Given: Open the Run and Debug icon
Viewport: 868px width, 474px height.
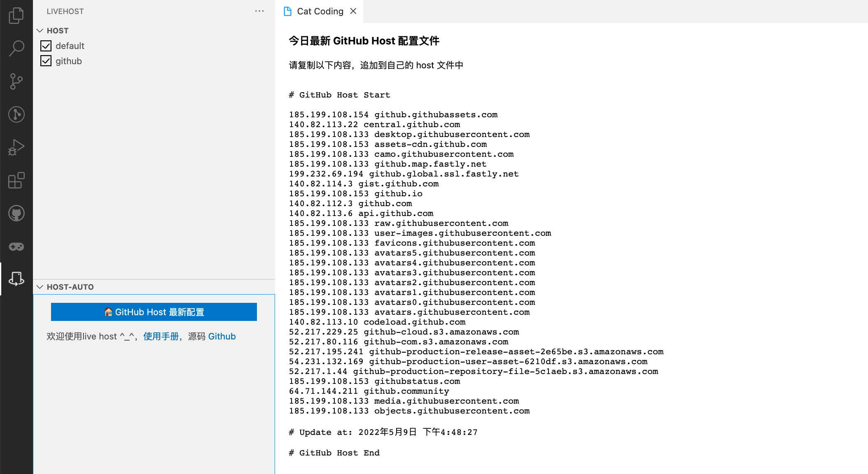Looking at the screenshot, I should click(x=16, y=147).
